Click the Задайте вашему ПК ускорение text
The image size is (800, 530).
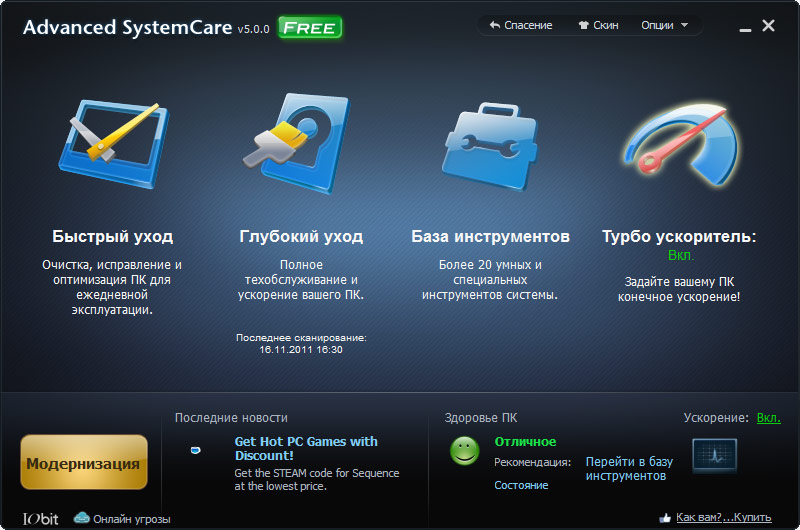click(x=679, y=289)
